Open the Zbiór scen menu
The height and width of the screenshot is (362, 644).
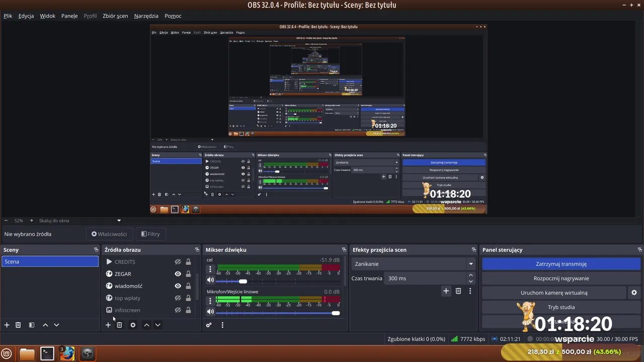coord(115,16)
